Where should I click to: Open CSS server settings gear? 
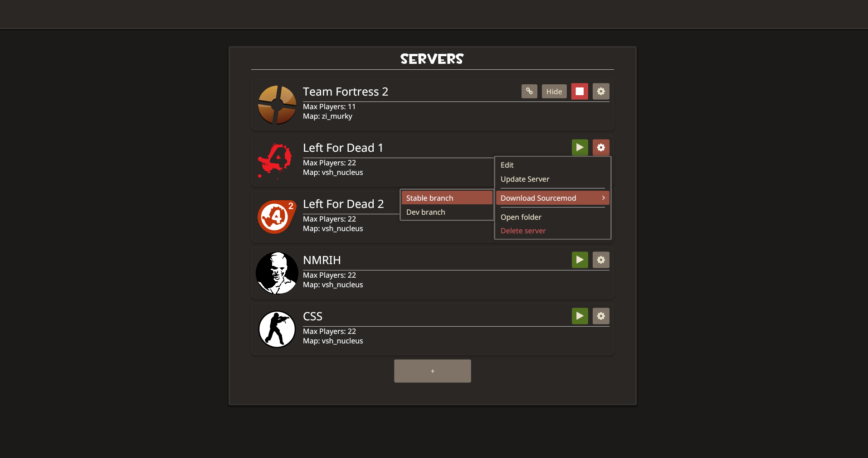[x=601, y=316]
